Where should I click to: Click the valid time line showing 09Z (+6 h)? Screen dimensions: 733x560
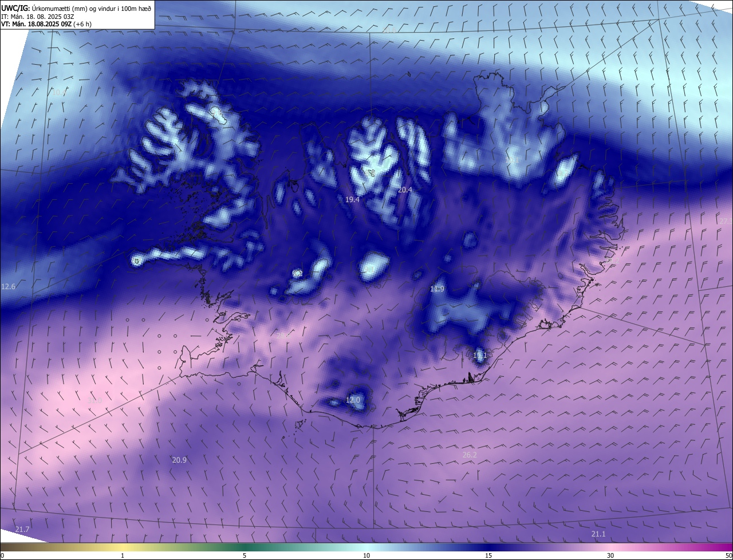[x=46, y=24]
